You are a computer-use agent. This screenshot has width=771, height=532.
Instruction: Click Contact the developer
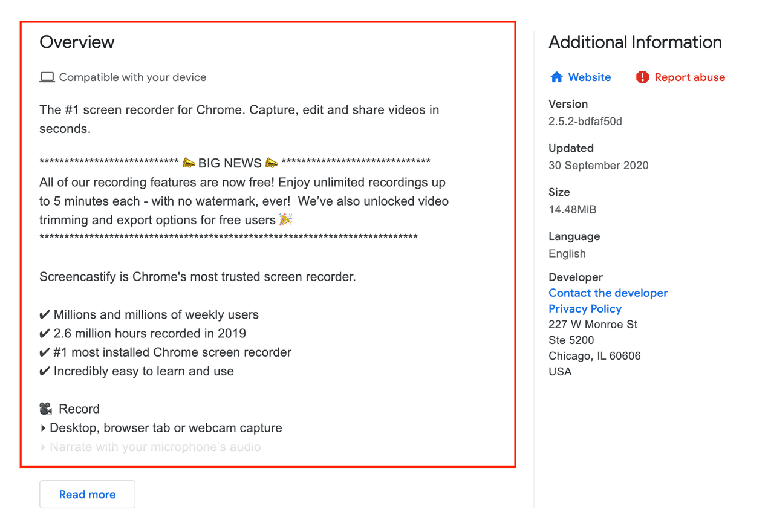[x=608, y=293]
